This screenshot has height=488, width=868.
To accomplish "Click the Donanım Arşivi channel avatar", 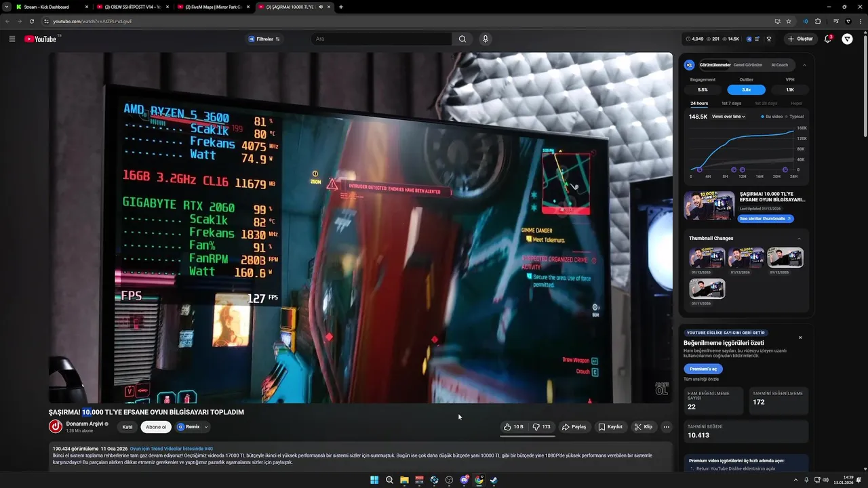I will point(56,426).
